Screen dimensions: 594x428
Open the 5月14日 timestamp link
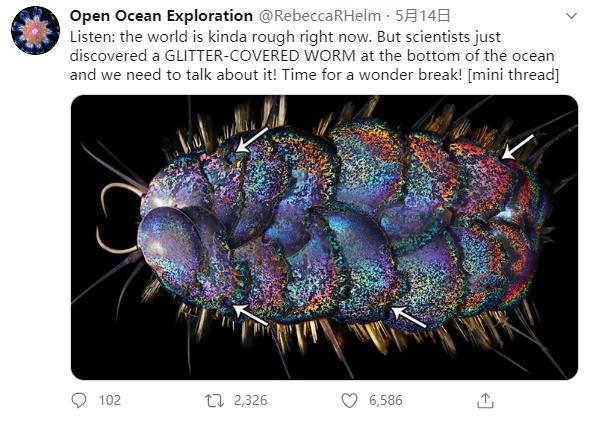click(x=423, y=16)
